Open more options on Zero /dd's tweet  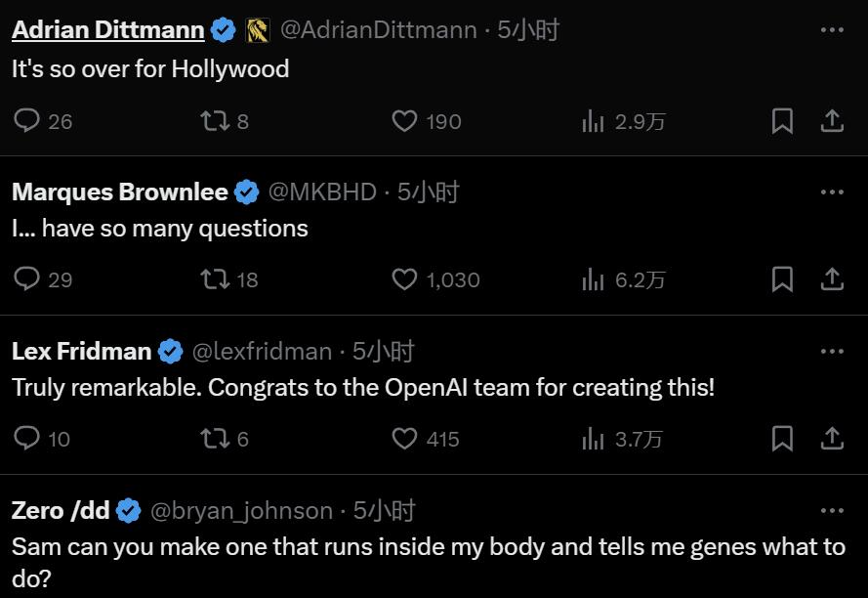pyautogui.click(x=832, y=510)
